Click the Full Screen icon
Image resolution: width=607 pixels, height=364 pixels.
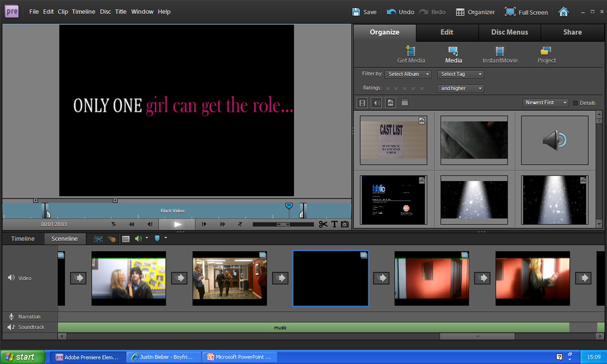pyautogui.click(x=510, y=12)
